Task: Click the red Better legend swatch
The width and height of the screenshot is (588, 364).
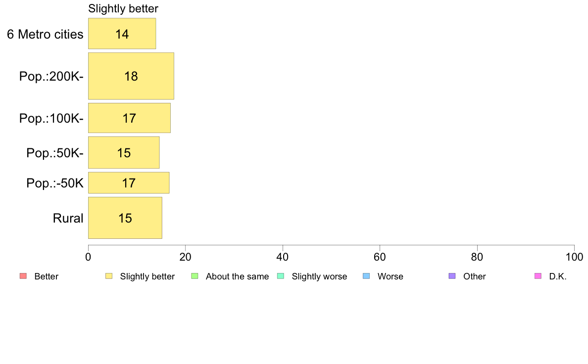Action: coord(23,276)
